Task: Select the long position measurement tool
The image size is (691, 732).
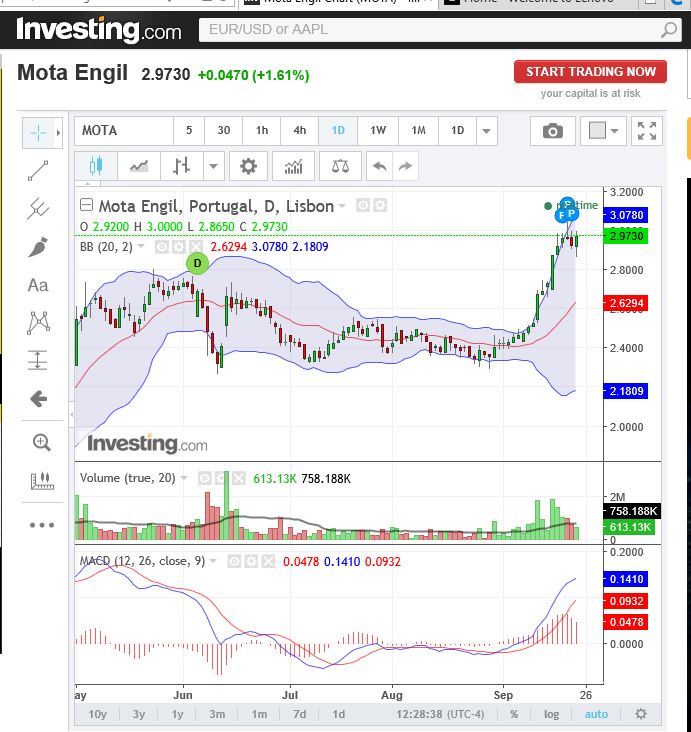Action: pyautogui.click(x=38, y=360)
